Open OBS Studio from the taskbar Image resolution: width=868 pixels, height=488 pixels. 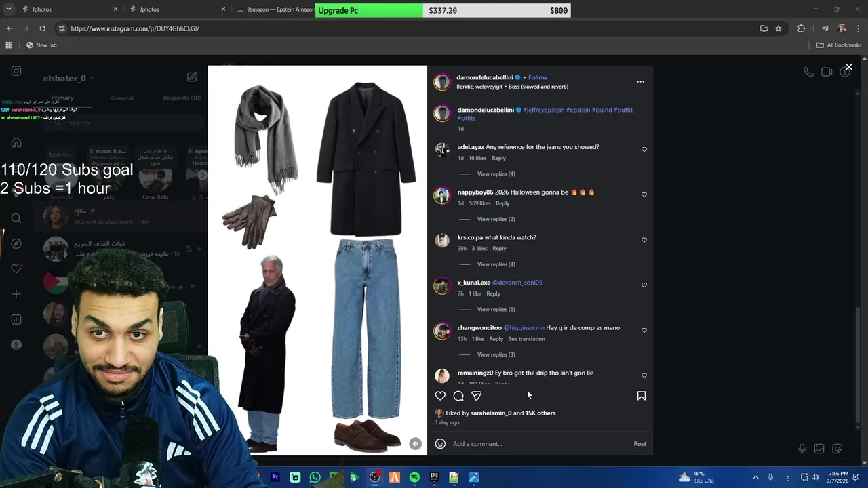[x=374, y=477]
